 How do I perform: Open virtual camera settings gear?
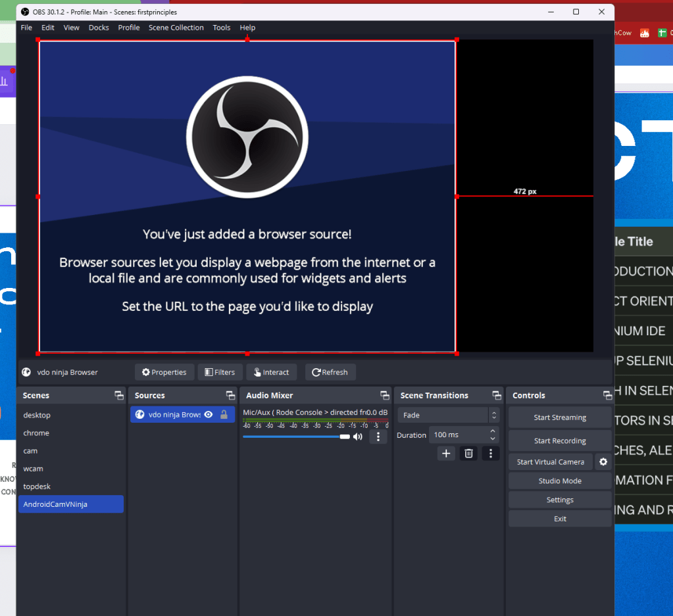603,462
